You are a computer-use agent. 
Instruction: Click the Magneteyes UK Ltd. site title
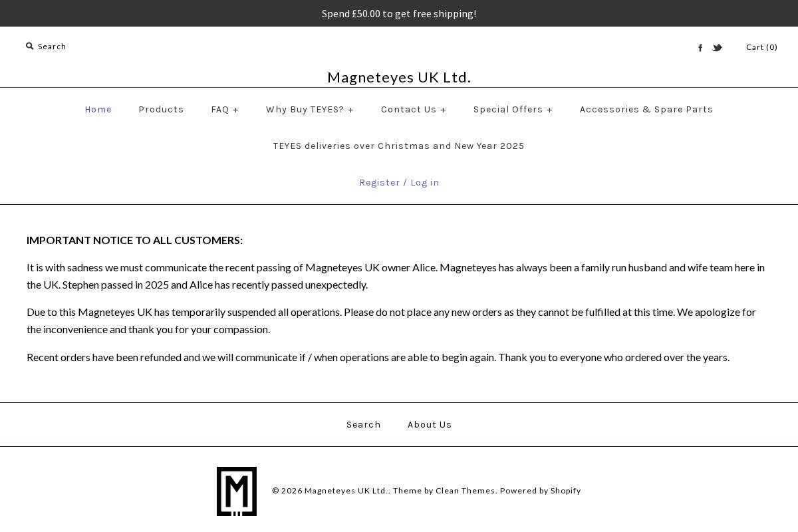click(399, 77)
